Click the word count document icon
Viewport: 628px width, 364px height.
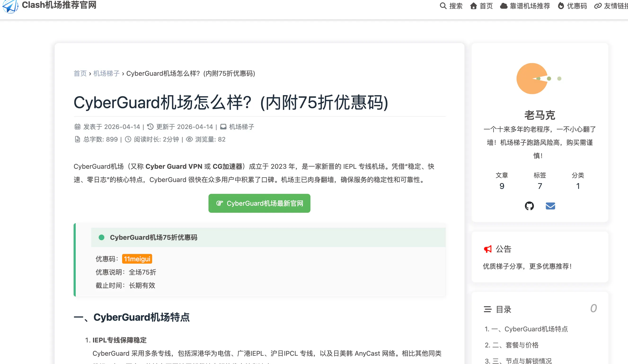coord(77,139)
